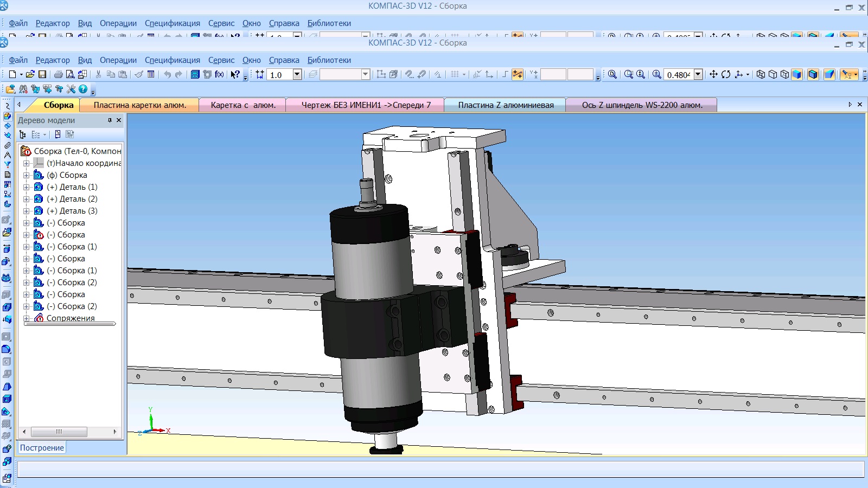Click the New document icon
Screen dimensions: 868x488
tap(12, 74)
